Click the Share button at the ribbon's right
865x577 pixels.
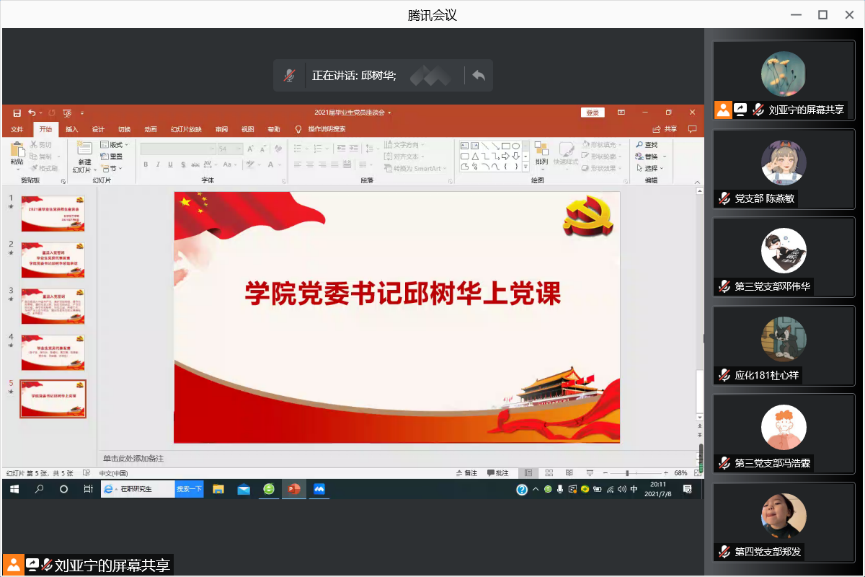666,129
